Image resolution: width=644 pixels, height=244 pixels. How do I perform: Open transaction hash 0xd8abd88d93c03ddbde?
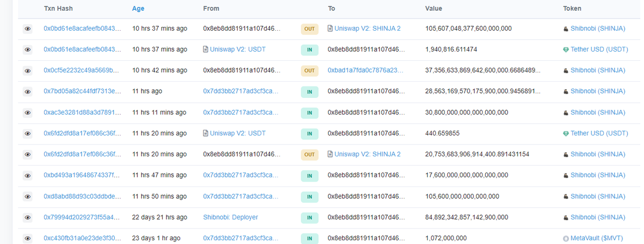82,196
